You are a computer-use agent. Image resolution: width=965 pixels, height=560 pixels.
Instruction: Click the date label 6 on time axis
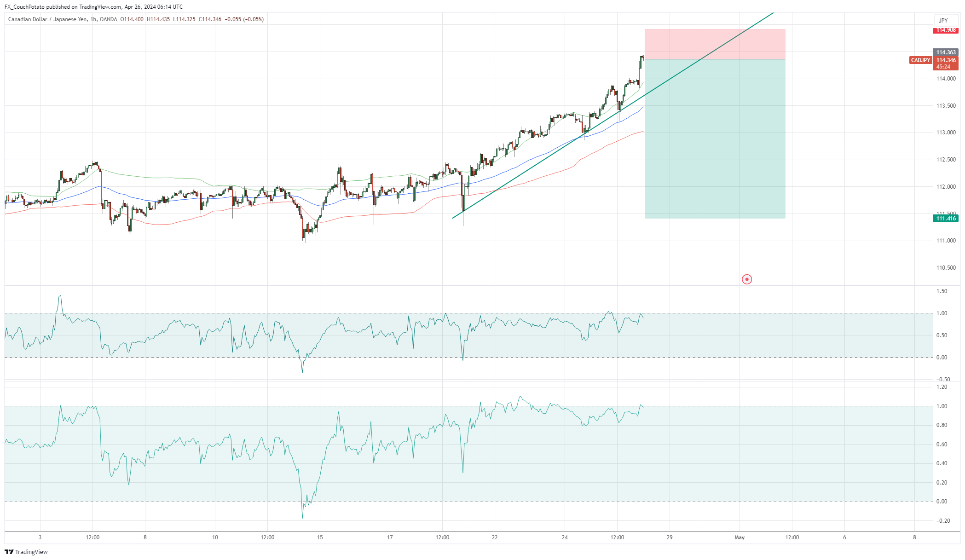coord(844,537)
